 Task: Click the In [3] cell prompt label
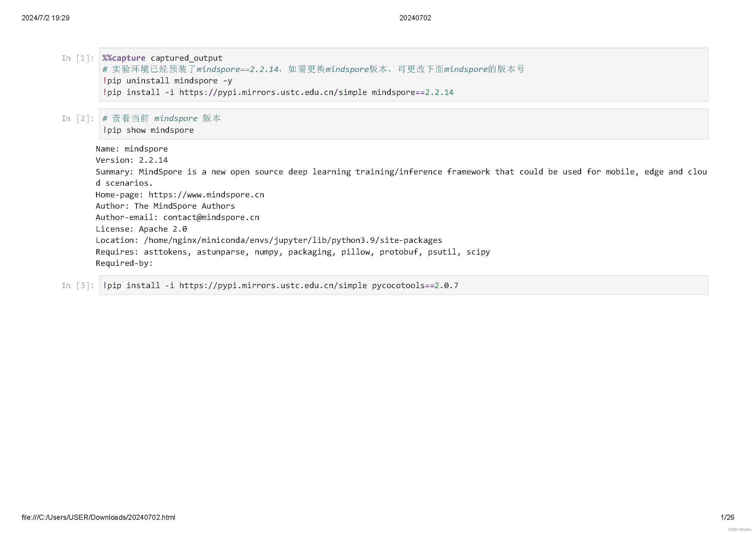78,286
